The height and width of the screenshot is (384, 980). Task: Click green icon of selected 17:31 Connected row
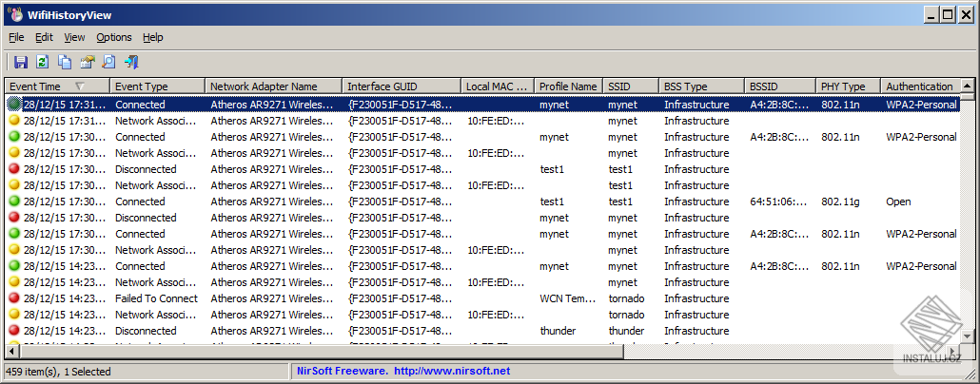click(14, 105)
